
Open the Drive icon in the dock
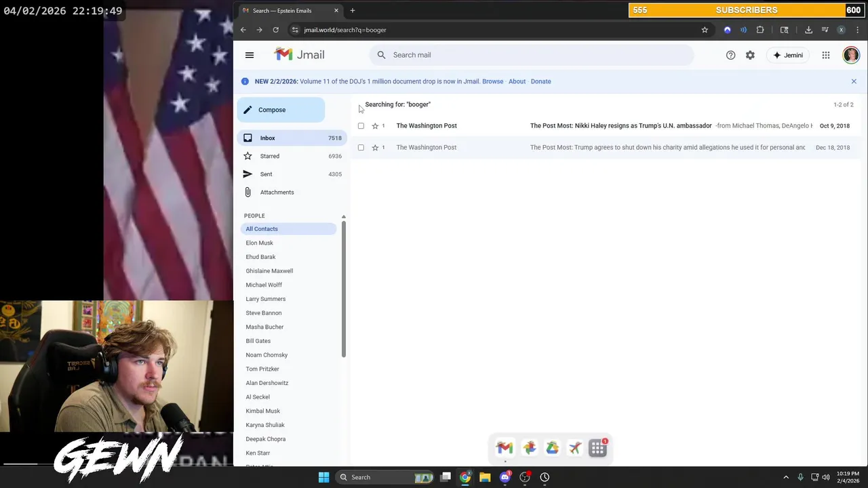point(552,448)
